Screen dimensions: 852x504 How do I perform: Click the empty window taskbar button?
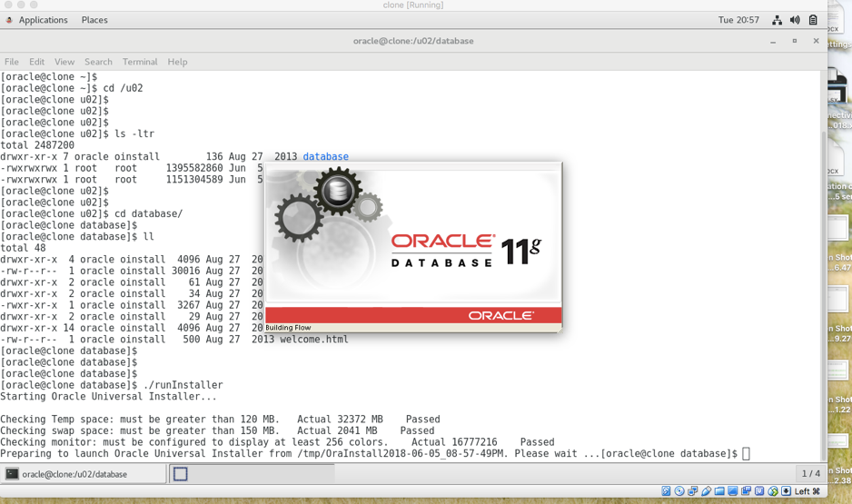(x=252, y=474)
